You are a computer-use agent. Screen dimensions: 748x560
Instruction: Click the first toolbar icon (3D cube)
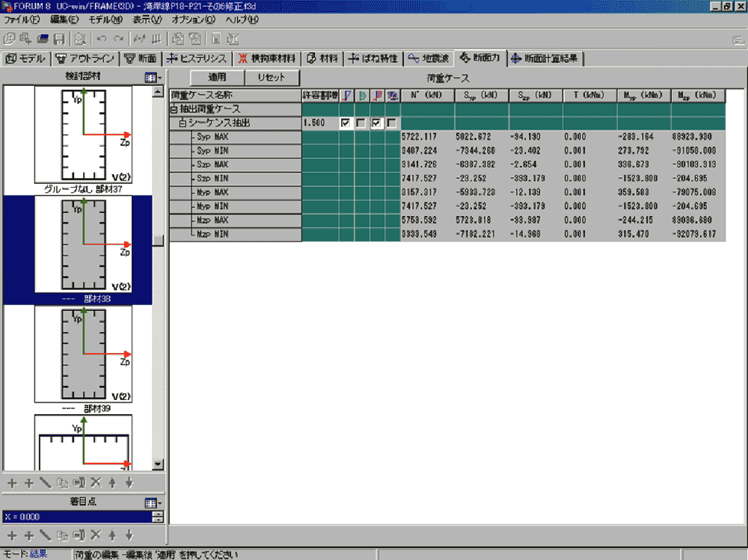point(10,39)
